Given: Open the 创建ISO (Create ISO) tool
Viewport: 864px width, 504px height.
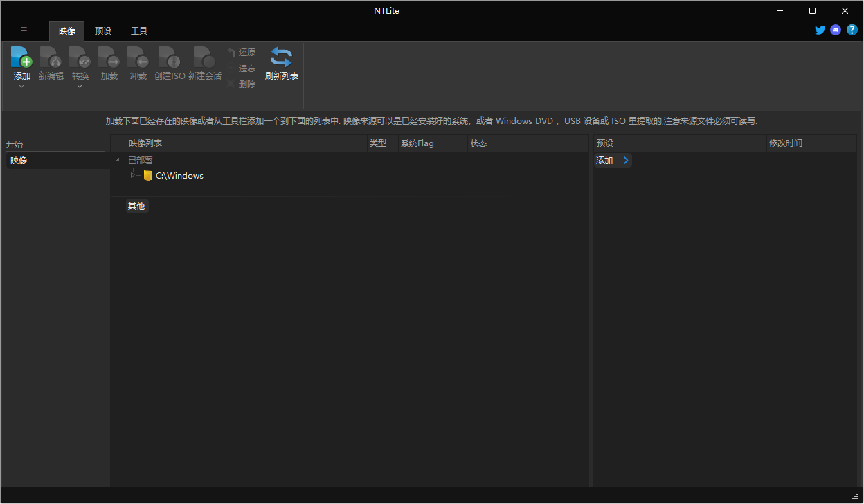Looking at the screenshot, I should click(169, 62).
